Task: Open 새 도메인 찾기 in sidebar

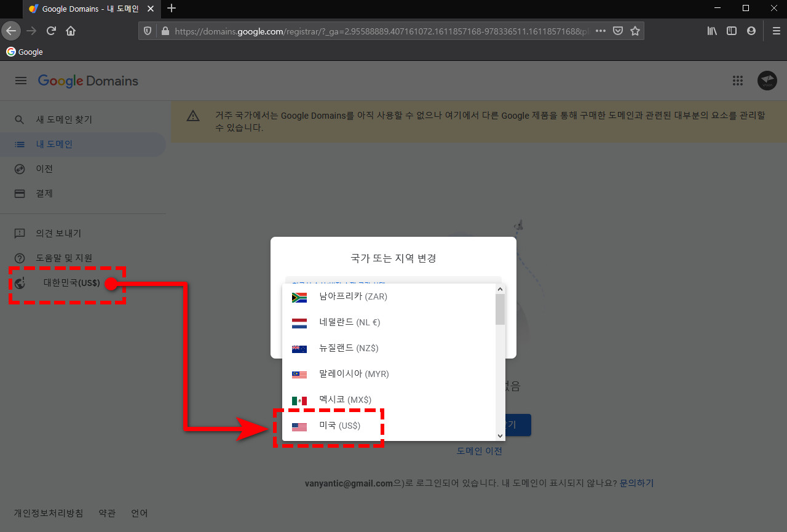Action: pos(64,119)
